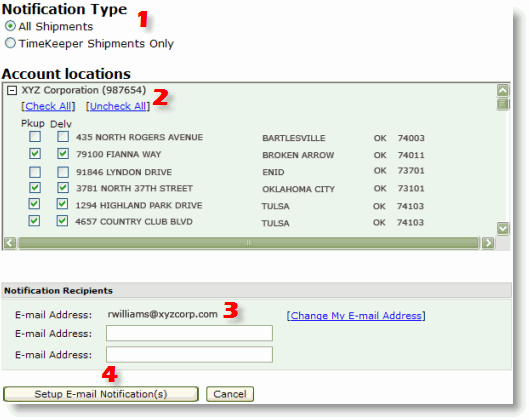
Task: Check Delv for 91846 Lyndon Drive
Action: click(63, 172)
